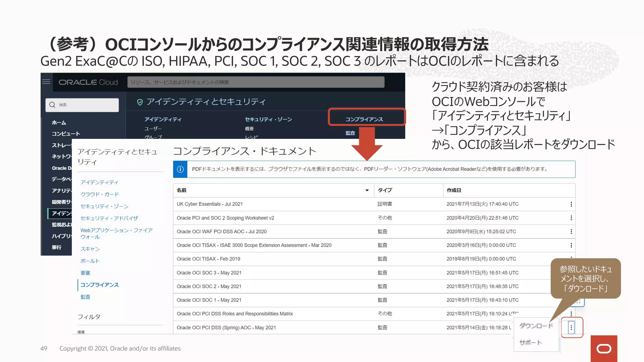Click date '2020年3月16日(月) 0:00:00 UTC'
644x362 pixels.
point(481,245)
